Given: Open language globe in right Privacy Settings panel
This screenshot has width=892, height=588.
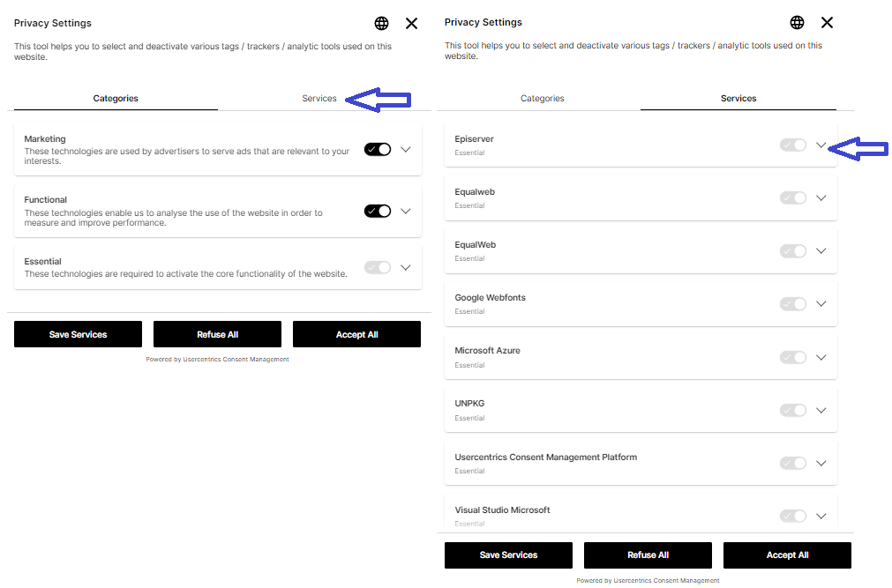Looking at the screenshot, I should 797,22.
